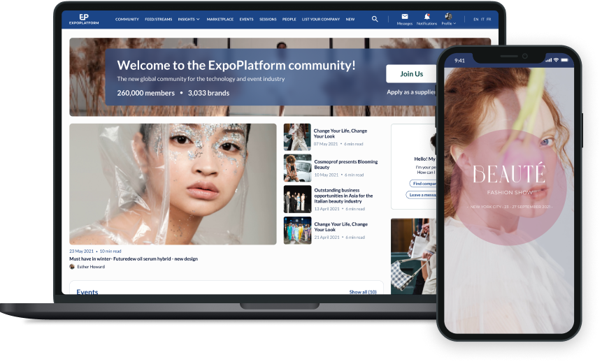Click the Esther Howard author name
This screenshot has width=602, height=364.
click(x=91, y=267)
